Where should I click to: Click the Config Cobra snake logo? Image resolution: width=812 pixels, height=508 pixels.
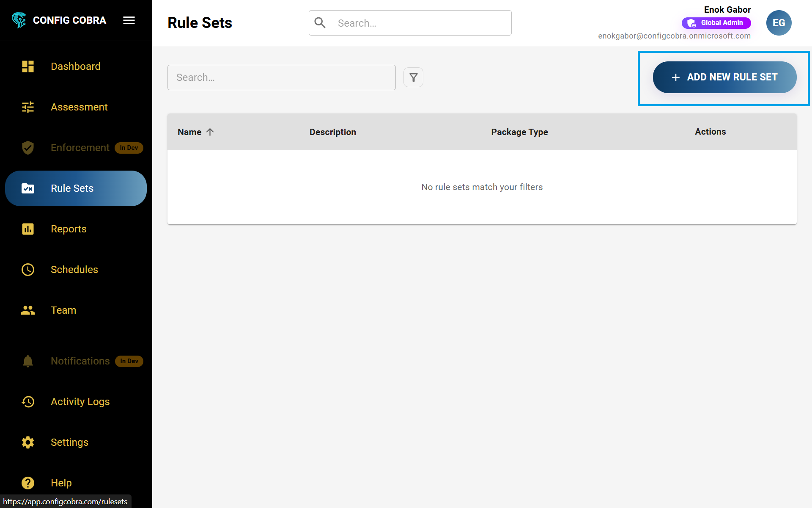click(x=19, y=20)
